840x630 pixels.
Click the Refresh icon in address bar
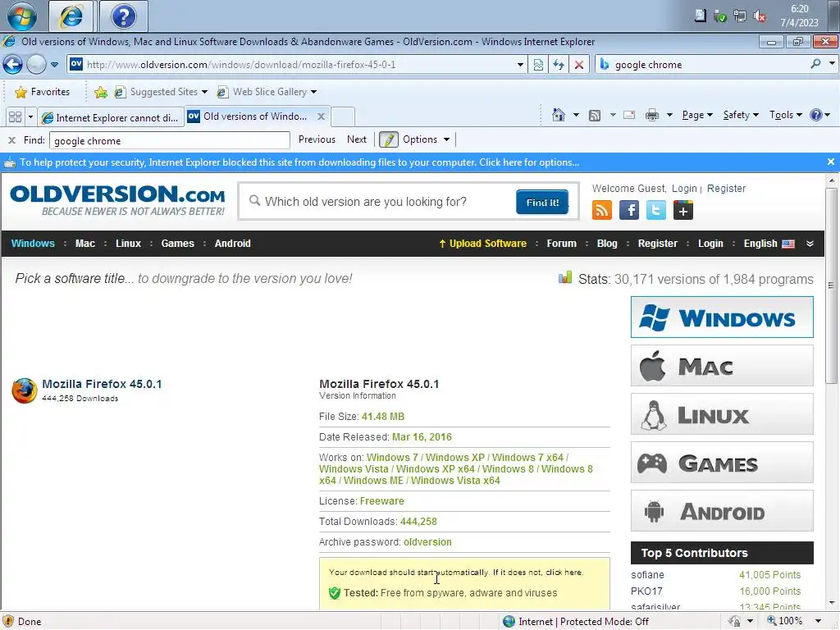coord(558,65)
